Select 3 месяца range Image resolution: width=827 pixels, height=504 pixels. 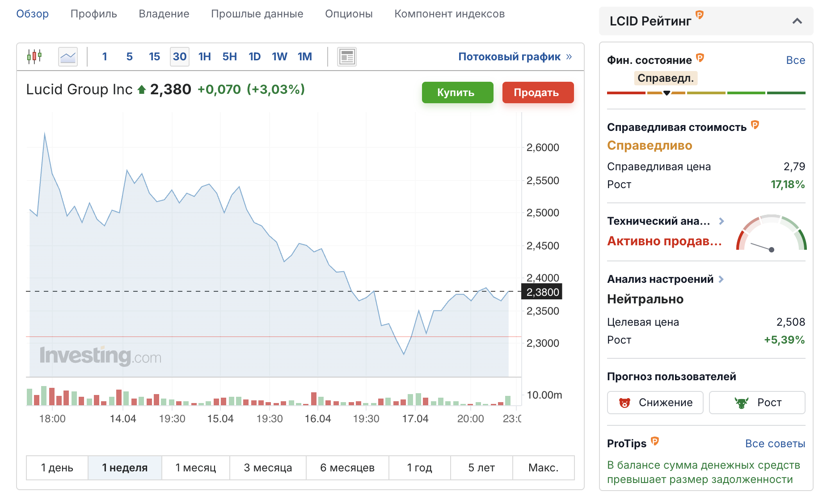tap(268, 468)
